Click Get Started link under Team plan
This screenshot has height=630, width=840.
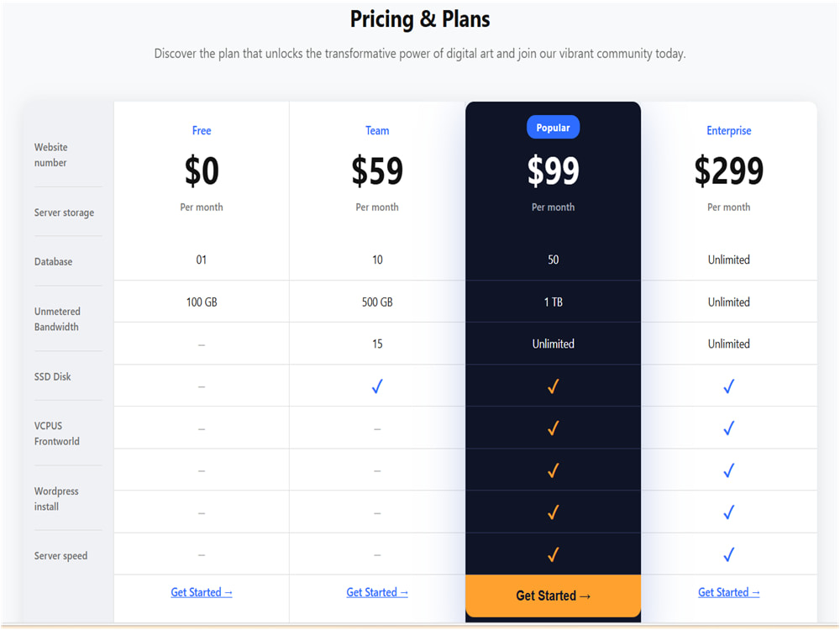point(377,592)
